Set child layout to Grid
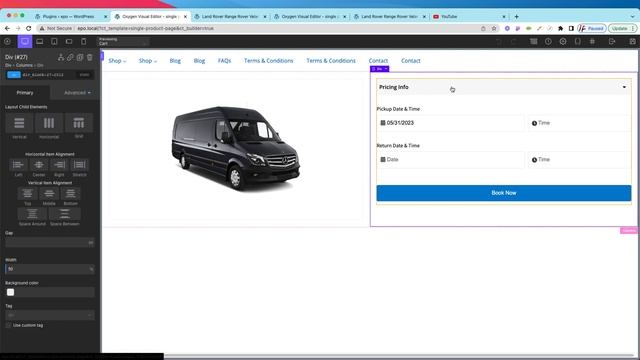640x360 pixels. 79,123
